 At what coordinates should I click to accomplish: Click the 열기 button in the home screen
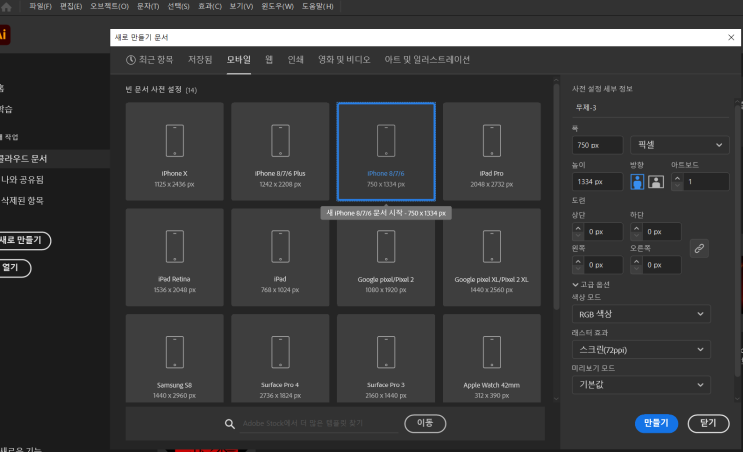tap(14, 268)
